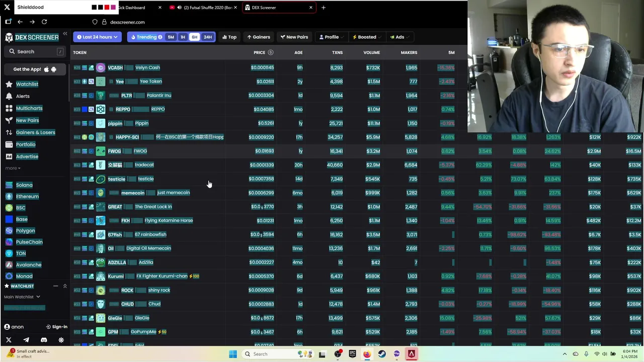Open the Ads filter dropdown
The image size is (644, 362).
pos(399,37)
